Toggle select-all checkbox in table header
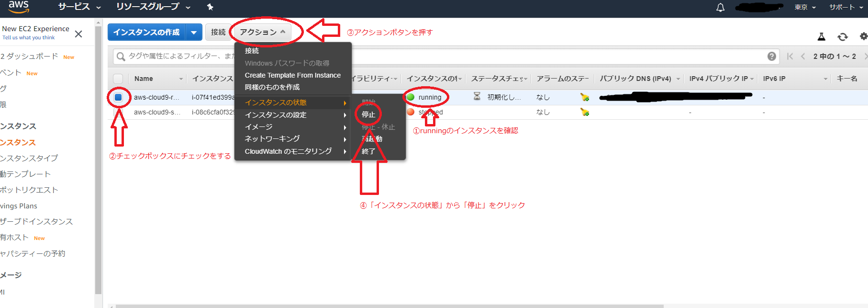Screen dimensions: 868x308 (x=118, y=79)
